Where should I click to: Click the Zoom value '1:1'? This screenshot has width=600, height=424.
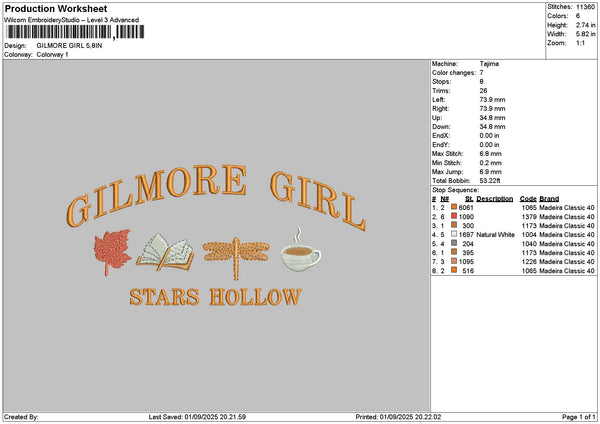[x=580, y=43]
